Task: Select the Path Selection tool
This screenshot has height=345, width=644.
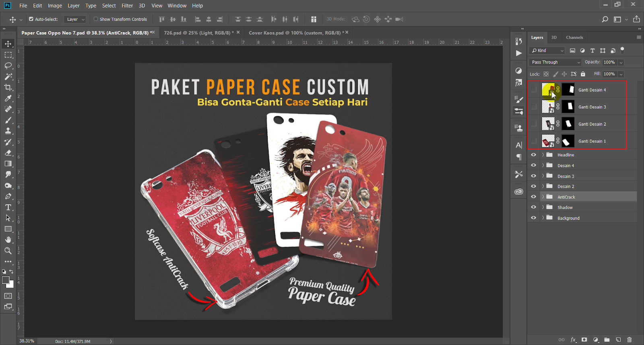Action: [x=8, y=218]
